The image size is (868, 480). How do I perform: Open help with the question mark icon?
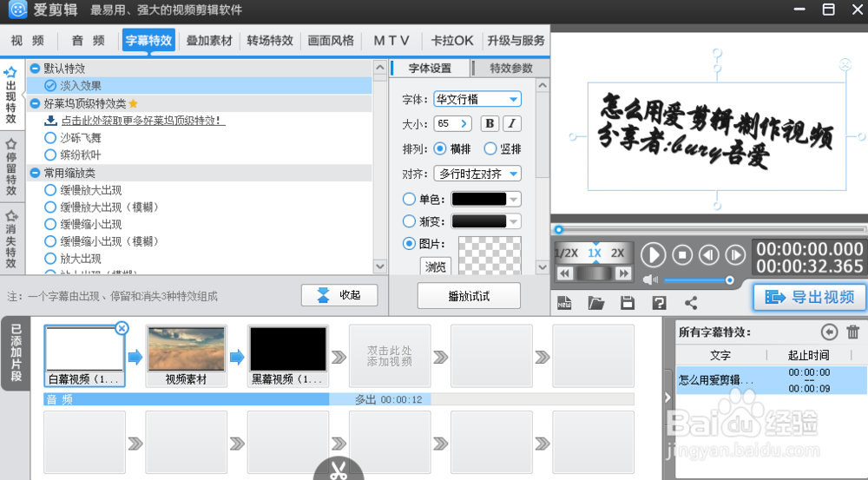click(659, 303)
